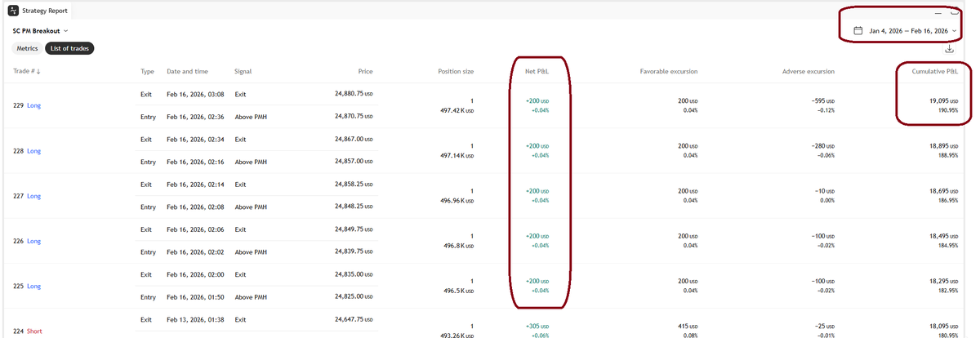Select entry price 24,825.00 USD
Image resolution: width=980 pixels, height=338 pixels.
point(354,296)
